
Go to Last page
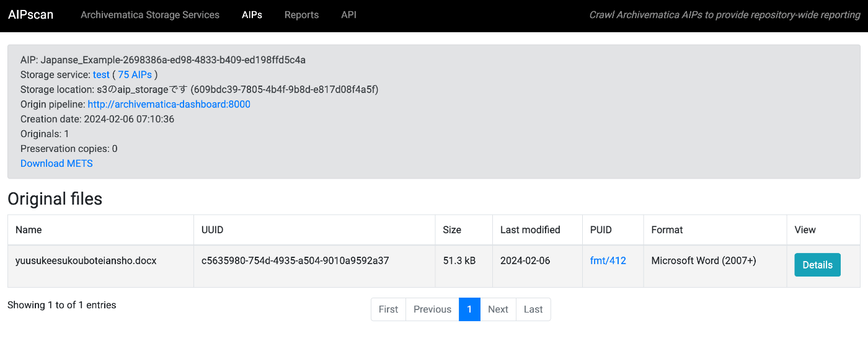[533, 309]
